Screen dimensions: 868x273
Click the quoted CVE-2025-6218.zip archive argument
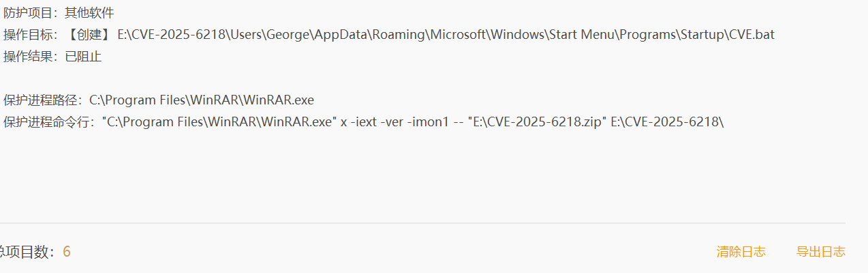[x=537, y=122]
